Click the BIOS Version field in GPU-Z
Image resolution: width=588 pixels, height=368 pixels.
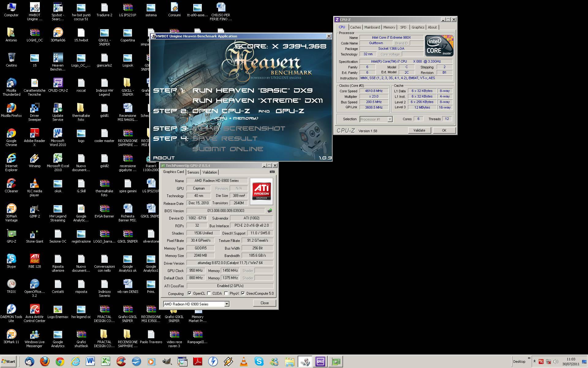tap(226, 211)
